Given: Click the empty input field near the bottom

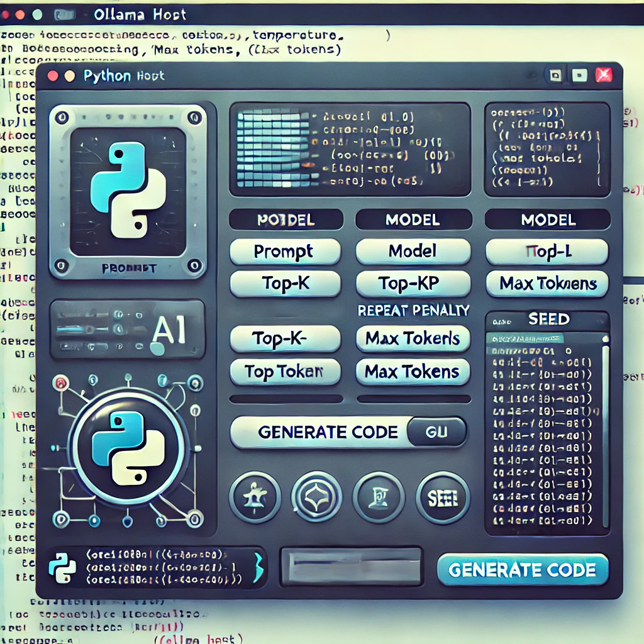Looking at the screenshot, I should point(351,567).
